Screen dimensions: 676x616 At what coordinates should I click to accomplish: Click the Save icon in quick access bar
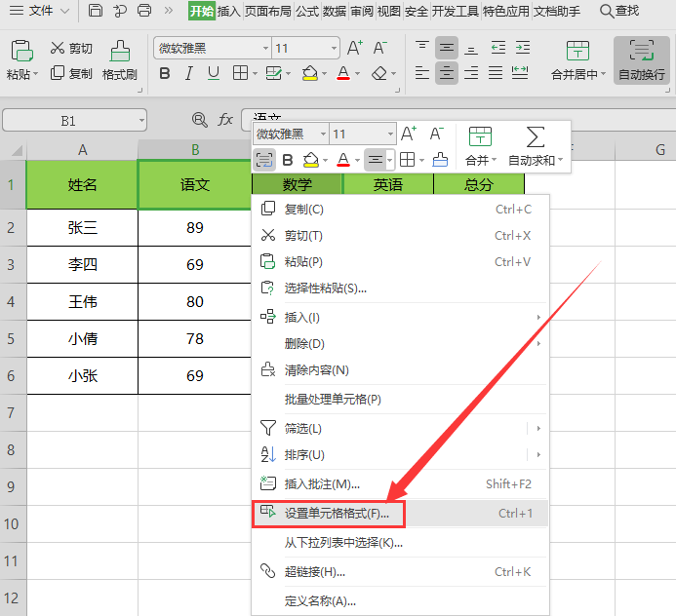(95, 11)
